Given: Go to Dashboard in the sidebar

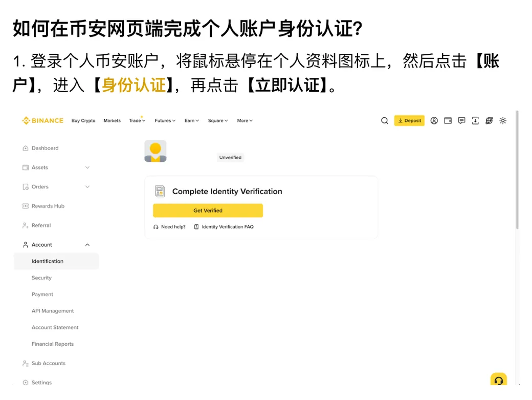Looking at the screenshot, I should pos(45,148).
